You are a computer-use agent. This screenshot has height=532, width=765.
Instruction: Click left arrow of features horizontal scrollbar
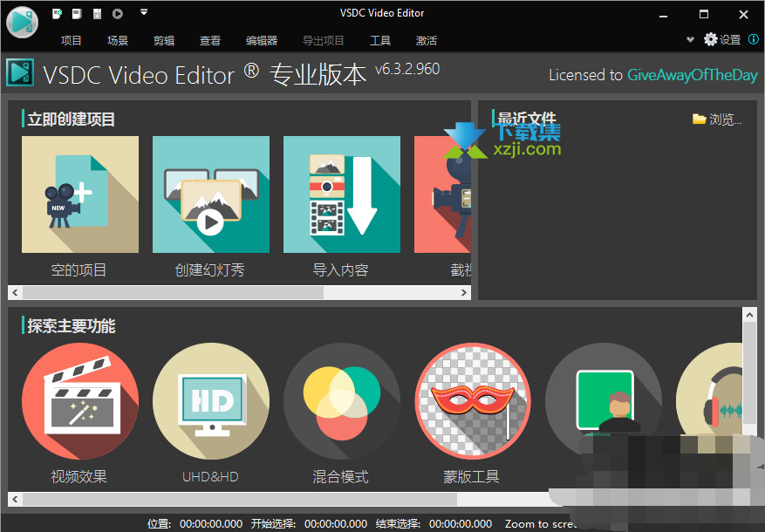[15, 499]
